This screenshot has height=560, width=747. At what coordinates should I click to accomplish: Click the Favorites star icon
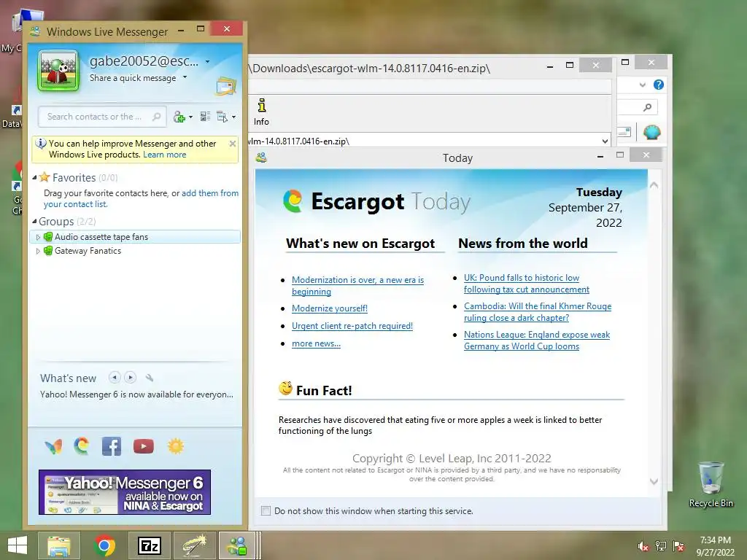coord(44,177)
